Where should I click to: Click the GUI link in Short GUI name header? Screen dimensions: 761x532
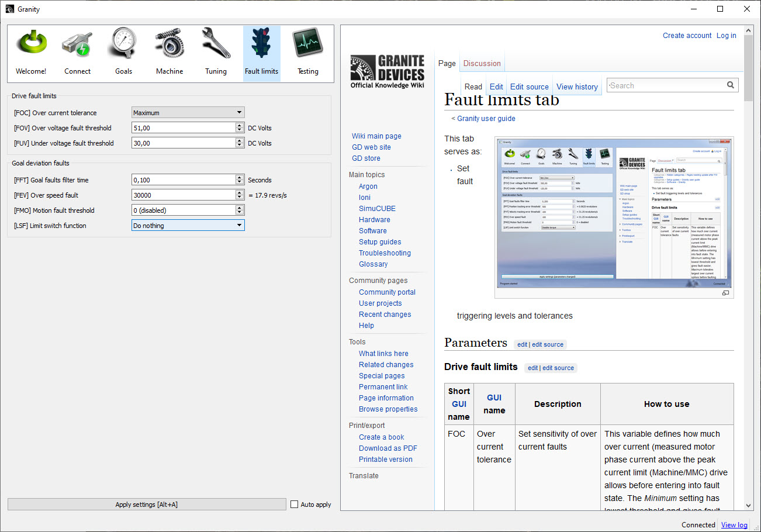pyautogui.click(x=459, y=404)
